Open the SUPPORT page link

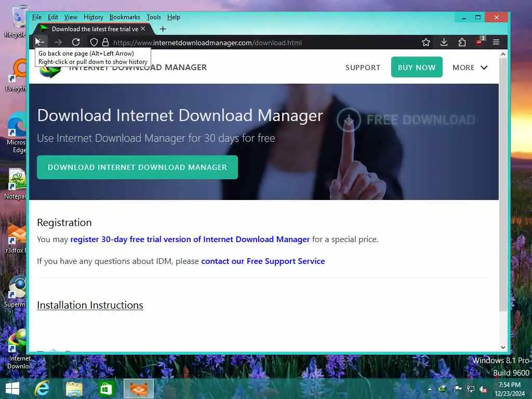pyautogui.click(x=363, y=68)
